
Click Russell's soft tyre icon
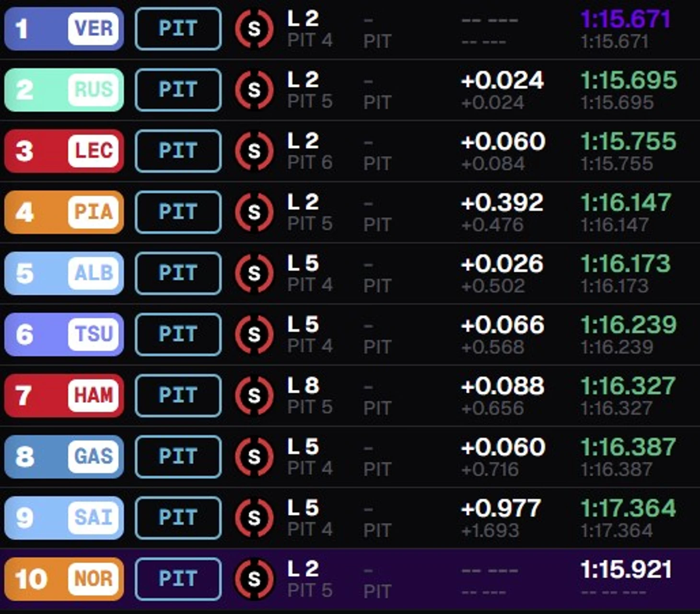254,90
